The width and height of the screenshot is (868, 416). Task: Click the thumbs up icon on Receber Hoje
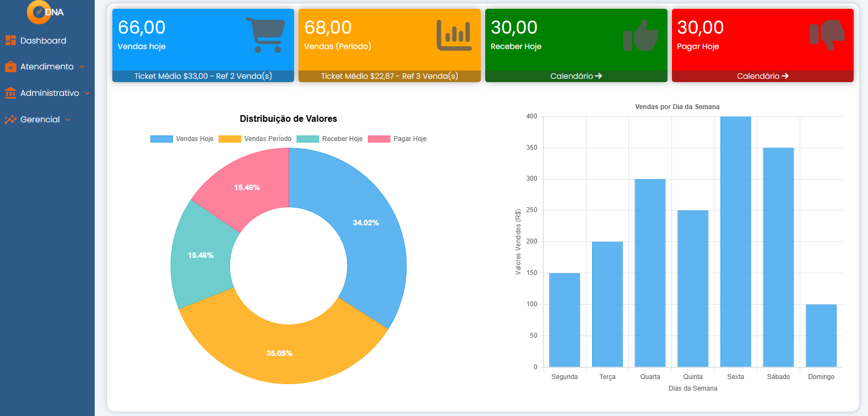coord(641,35)
